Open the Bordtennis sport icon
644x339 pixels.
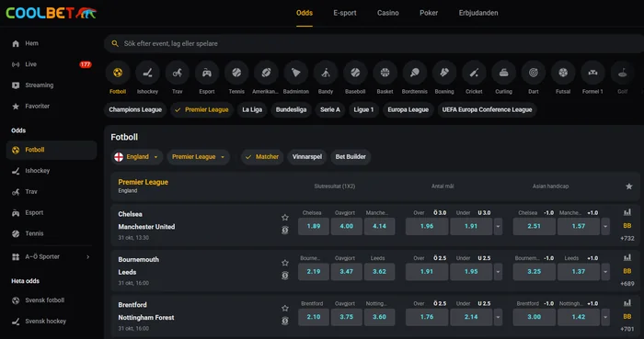click(414, 73)
